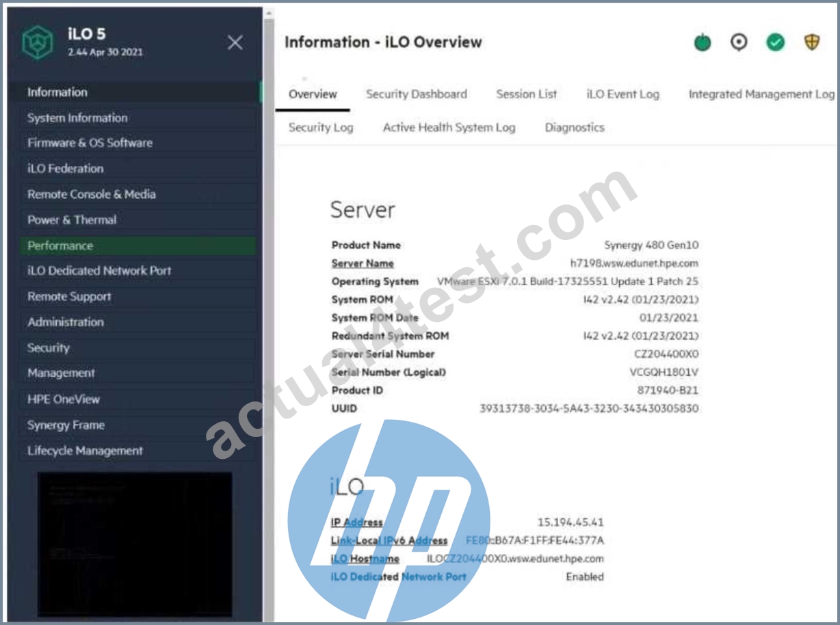The image size is (840, 625).
Task: Click the sidebar vertical scrollbar
Action: point(268,315)
